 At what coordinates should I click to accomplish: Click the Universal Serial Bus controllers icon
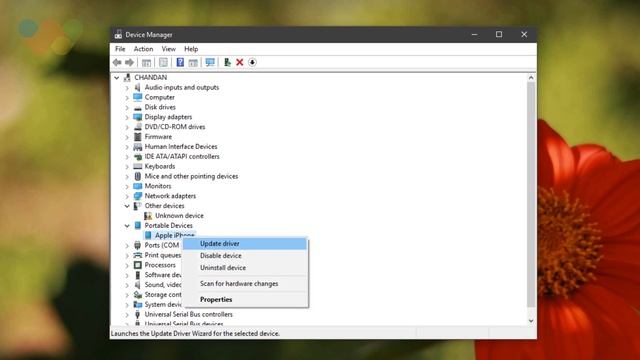click(x=138, y=314)
